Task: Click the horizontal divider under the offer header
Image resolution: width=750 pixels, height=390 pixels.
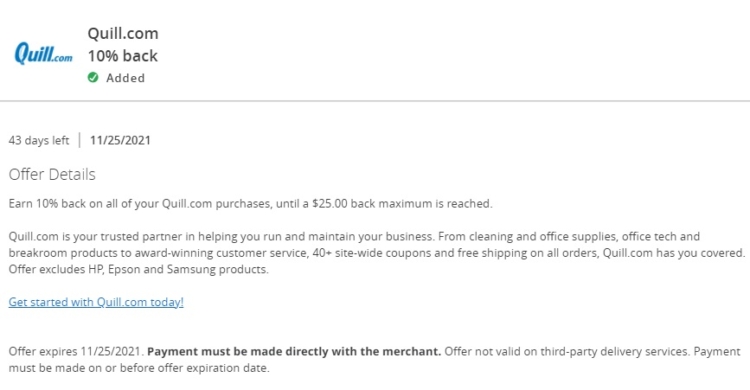Action: 375,101
